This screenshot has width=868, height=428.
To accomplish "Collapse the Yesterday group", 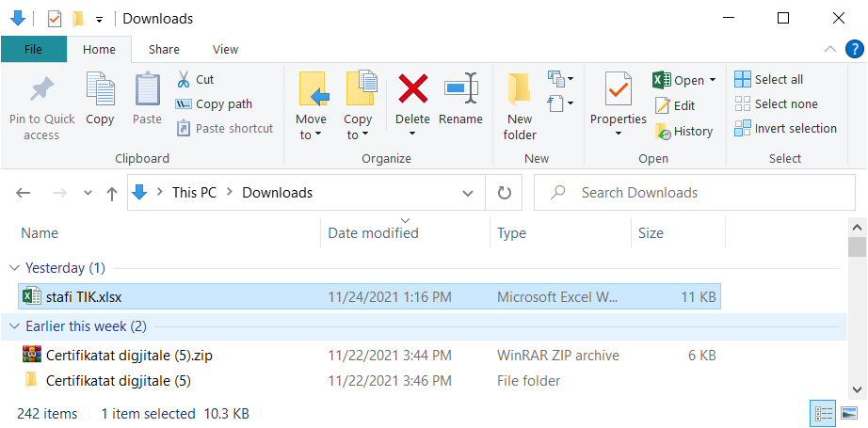I will [14, 268].
